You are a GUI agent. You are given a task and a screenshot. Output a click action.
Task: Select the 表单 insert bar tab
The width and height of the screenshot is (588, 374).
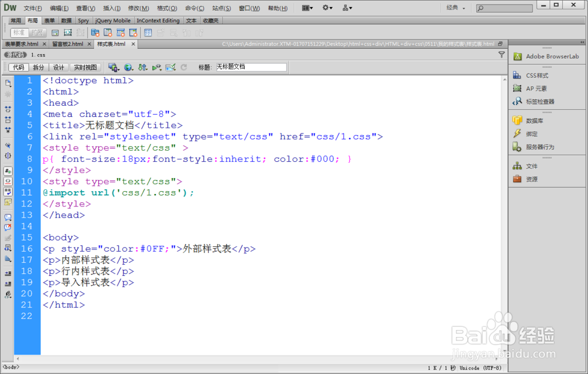coord(49,21)
